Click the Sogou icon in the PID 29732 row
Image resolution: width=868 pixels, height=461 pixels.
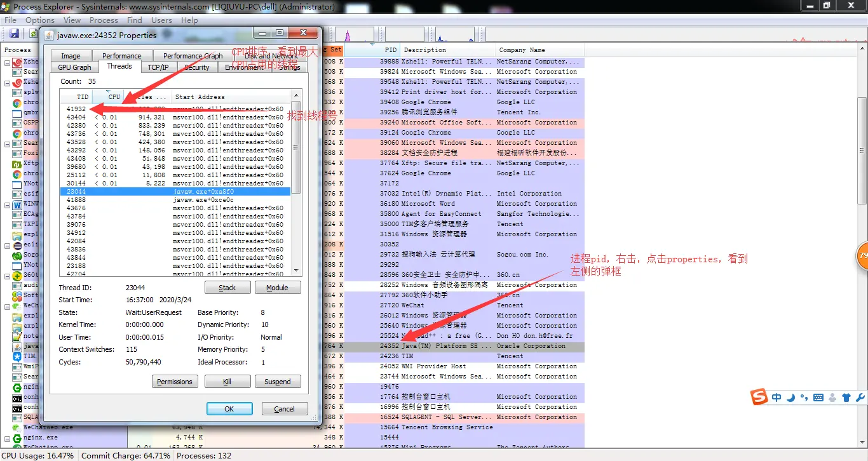point(17,255)
